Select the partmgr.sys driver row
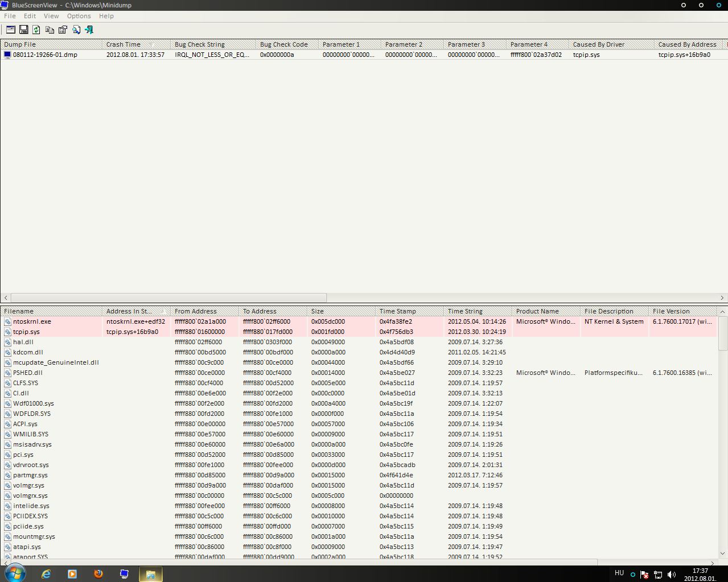The image size is (728, 582). tap(359, 475)
